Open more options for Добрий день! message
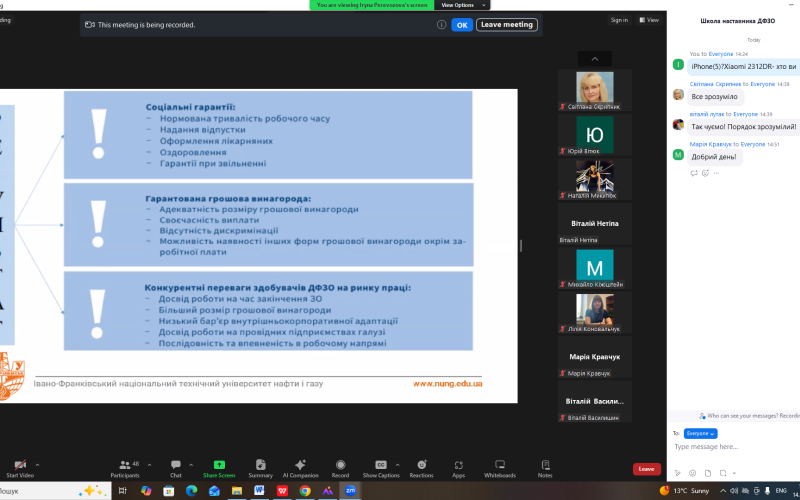Image resolution: width=800 pixels, height=500 pixels. [716, 173]
